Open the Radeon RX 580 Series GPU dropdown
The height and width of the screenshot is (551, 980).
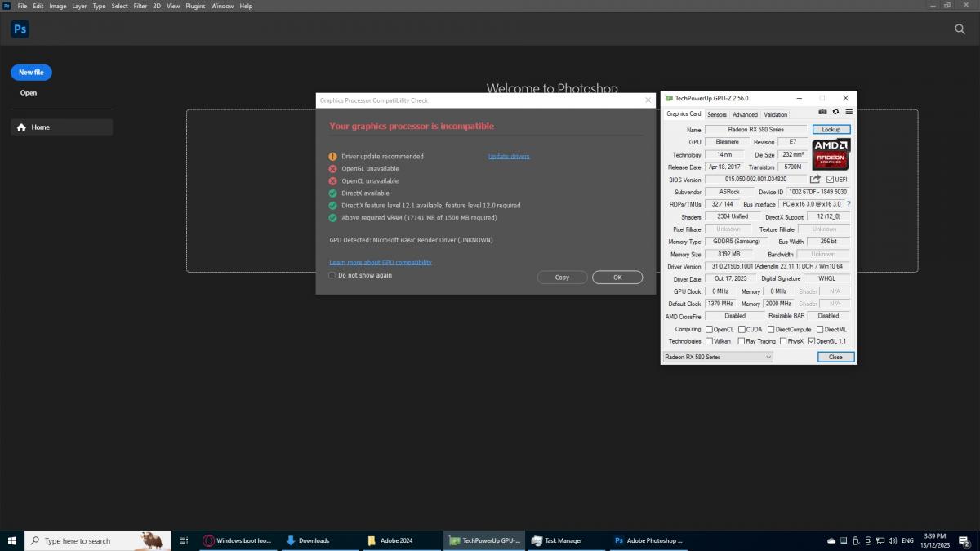717,357
